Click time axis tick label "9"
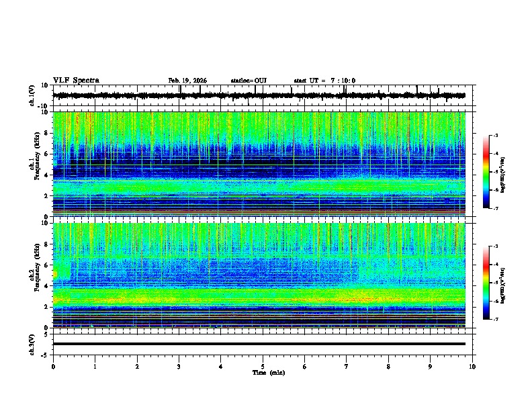Viewport: 532px width, 411px height. [x=430, y=367]
